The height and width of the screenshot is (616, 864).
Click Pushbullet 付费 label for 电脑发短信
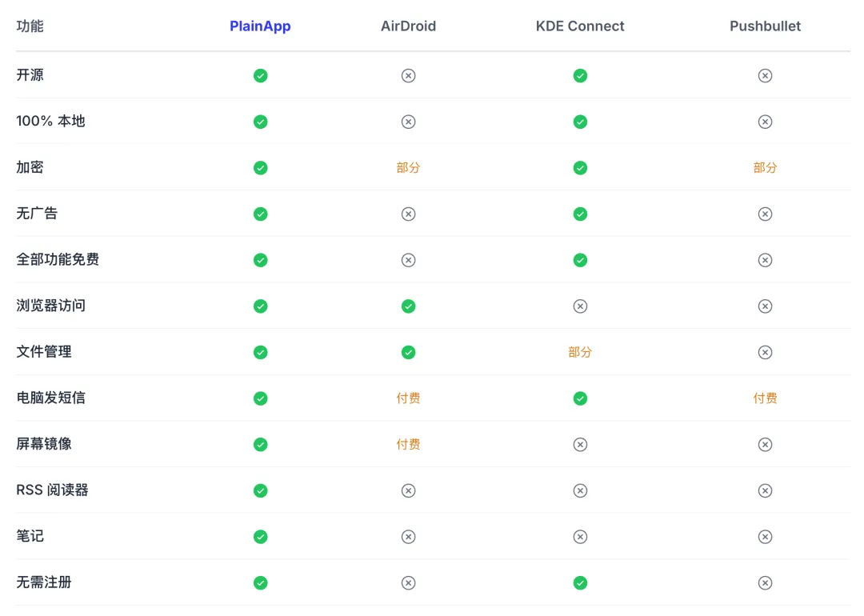point(765,398)
